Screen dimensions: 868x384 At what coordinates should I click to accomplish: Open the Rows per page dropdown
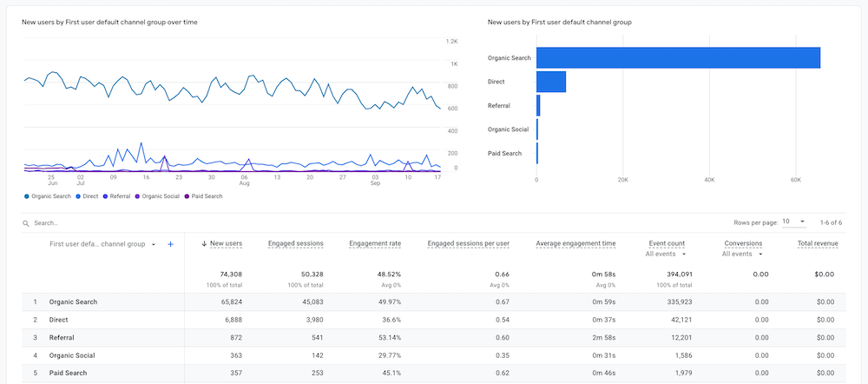pos(794,222)
